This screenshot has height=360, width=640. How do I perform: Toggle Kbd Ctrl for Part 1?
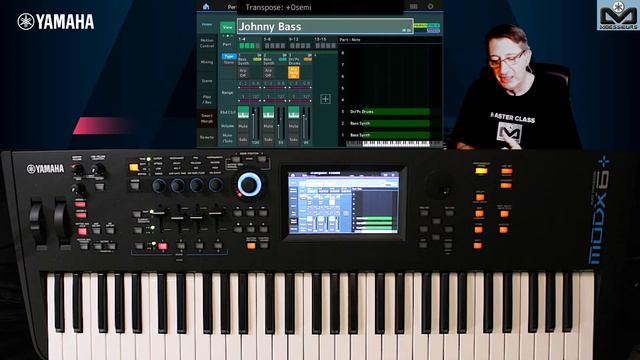[243, 113]
